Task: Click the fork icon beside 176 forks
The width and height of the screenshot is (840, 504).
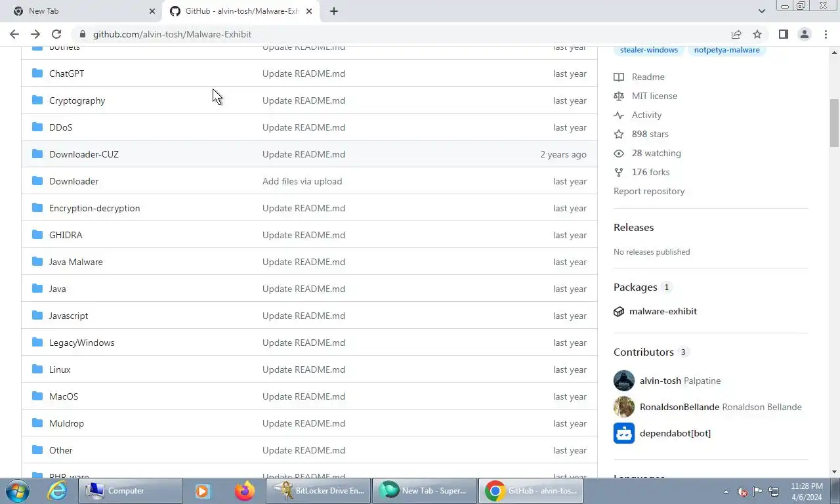Action: 619,172
